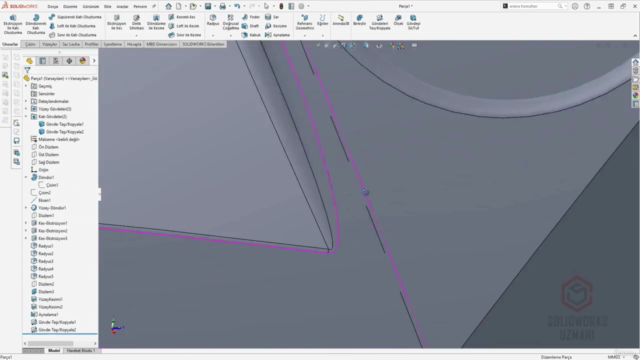Select the Aynalama mirror tool

point(278,35)
